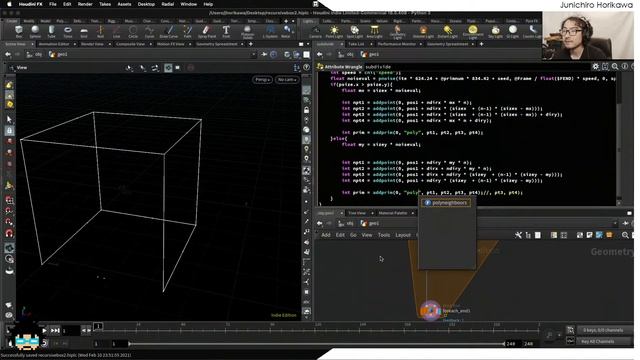
Task: Switch to the Render View tab
Action: pos(92,44)
